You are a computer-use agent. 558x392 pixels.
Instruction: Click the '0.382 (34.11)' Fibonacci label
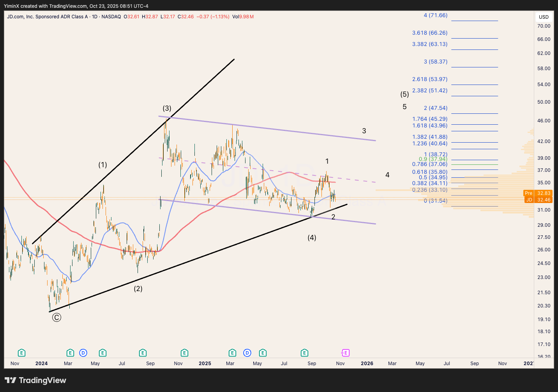[x=430, y=183]
